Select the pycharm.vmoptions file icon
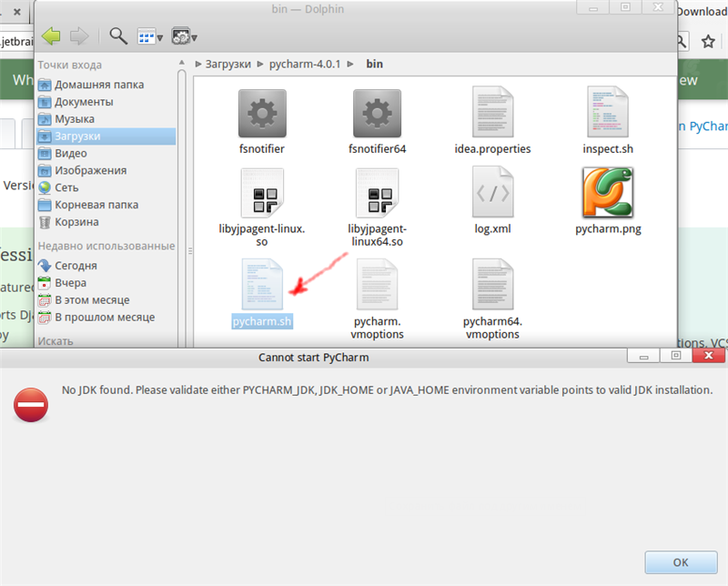 tap(377, 284)
